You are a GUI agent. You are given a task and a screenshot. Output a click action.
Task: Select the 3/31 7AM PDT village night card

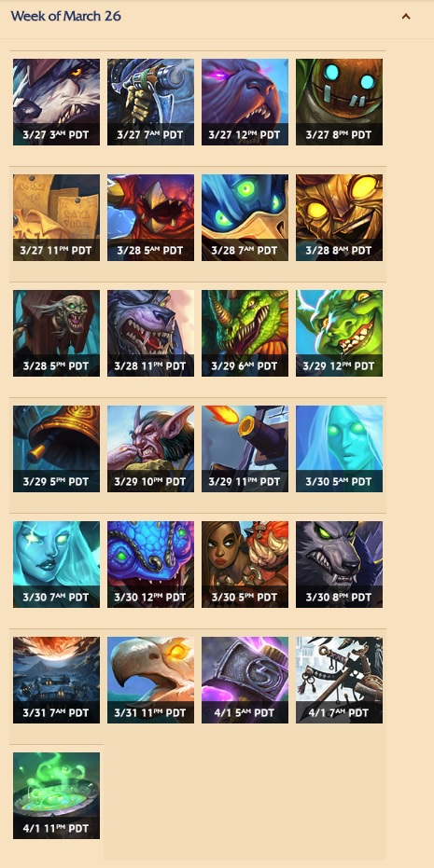[x=57, y=681]
